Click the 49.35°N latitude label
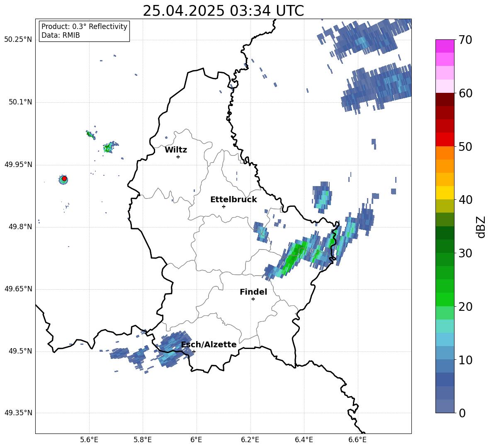This screenshot has width=491, height=448. 18,413
